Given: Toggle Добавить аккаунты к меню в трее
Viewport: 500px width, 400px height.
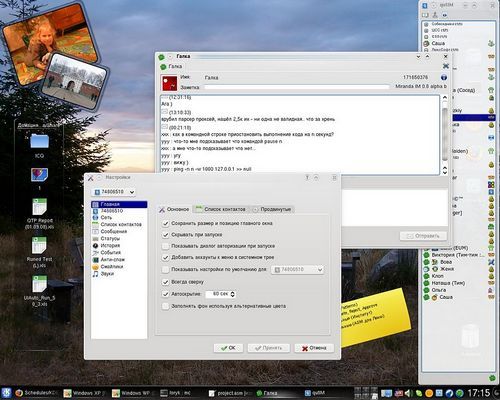Looking at the screenshot, I should click(x=166, y=257).
